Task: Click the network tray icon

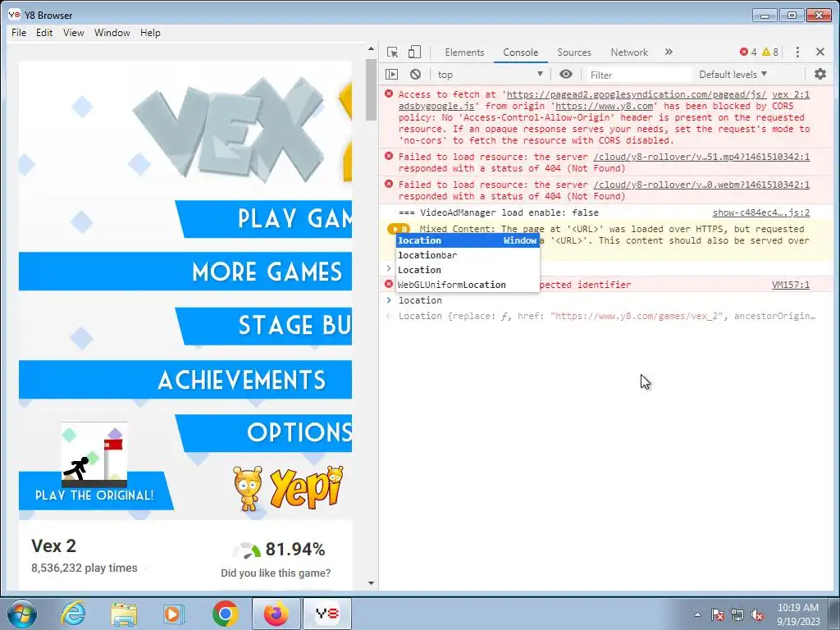Action: [737, 614]
